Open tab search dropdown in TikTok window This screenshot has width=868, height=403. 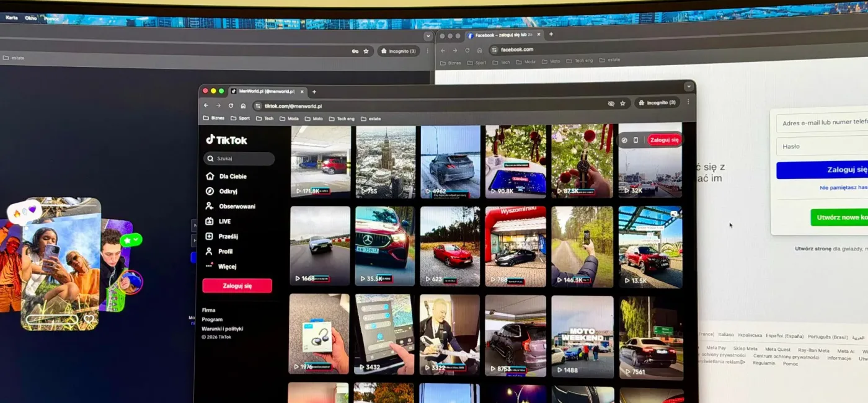click(688, 87)
